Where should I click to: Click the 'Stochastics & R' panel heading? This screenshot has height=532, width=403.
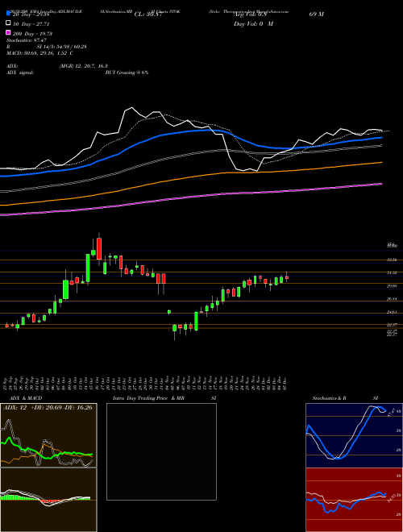pyautogui.click(x=330, y=398)
